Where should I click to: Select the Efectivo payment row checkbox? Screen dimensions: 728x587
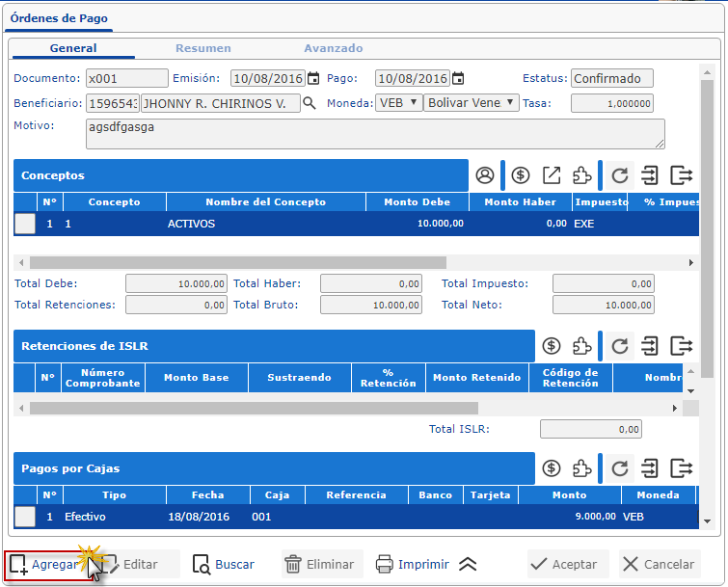click(x=25, y=517)
